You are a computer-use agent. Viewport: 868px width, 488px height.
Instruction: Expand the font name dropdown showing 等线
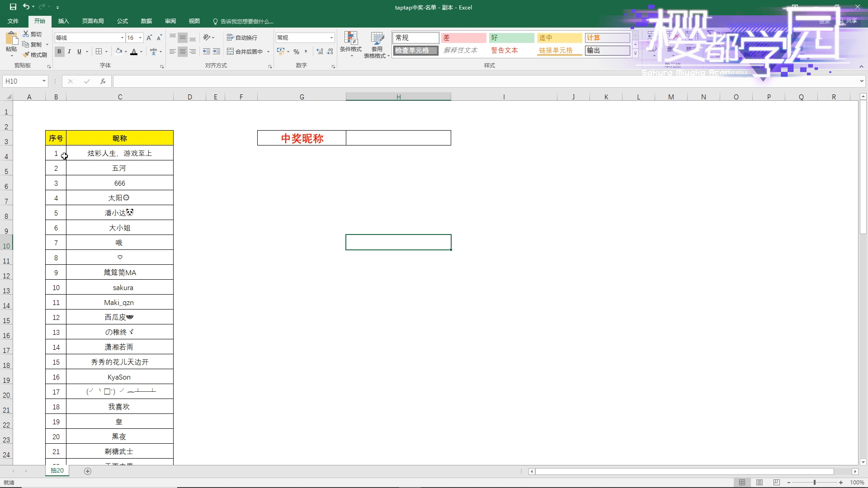tap(122, 38)
